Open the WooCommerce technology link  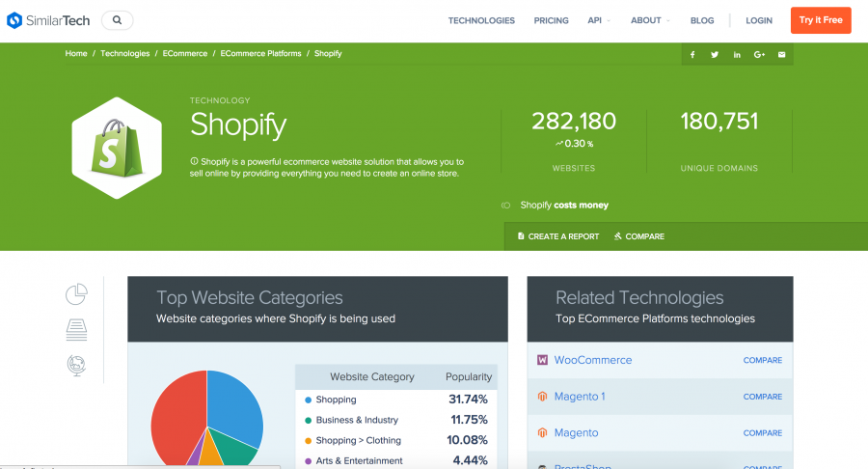point(593,360)
